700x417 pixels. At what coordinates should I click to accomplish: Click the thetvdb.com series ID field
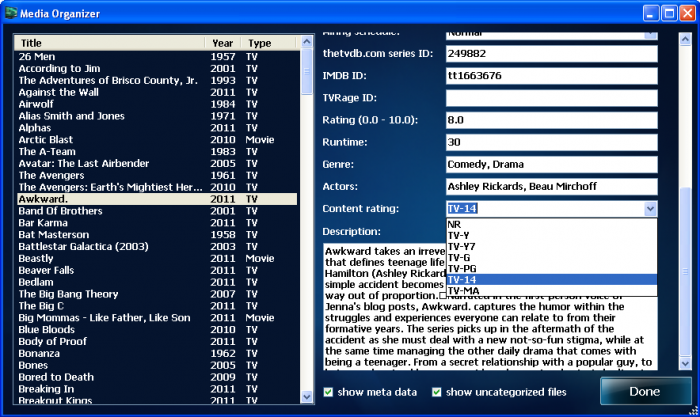point(551,54)
